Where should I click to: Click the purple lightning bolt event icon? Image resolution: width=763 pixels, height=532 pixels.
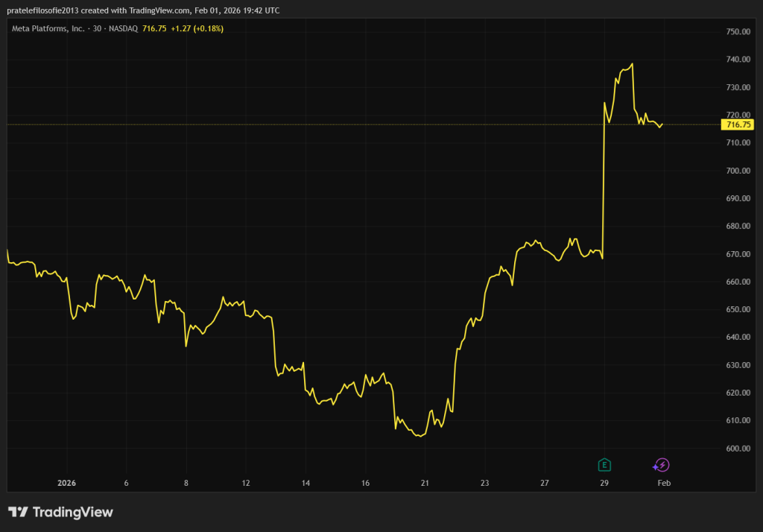(x=662, y=466)
